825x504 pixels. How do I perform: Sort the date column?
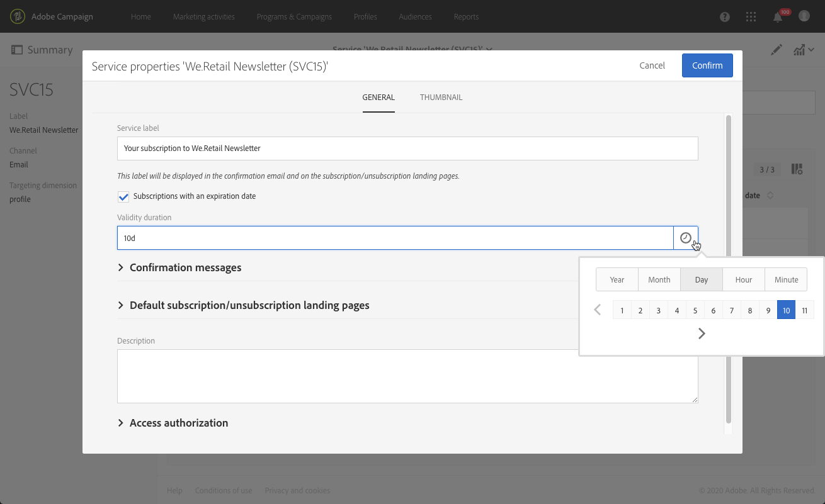click(770, 196)
